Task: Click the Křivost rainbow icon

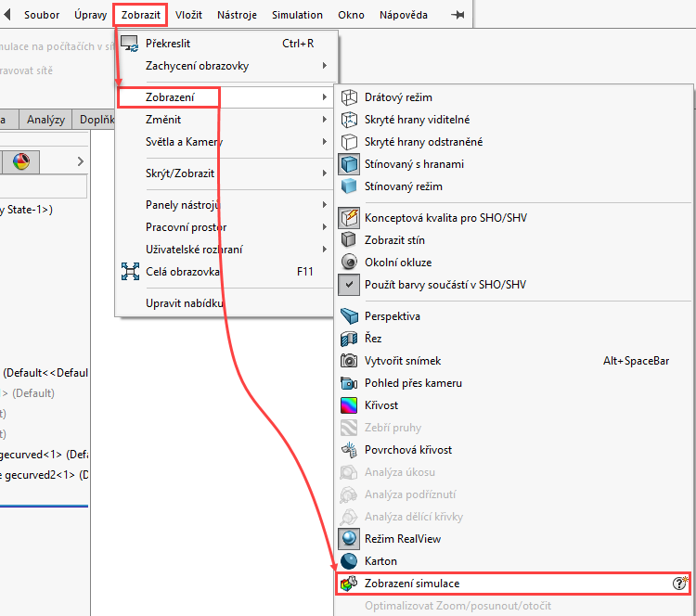Action: pyautogui.click(x=349, y=405)
